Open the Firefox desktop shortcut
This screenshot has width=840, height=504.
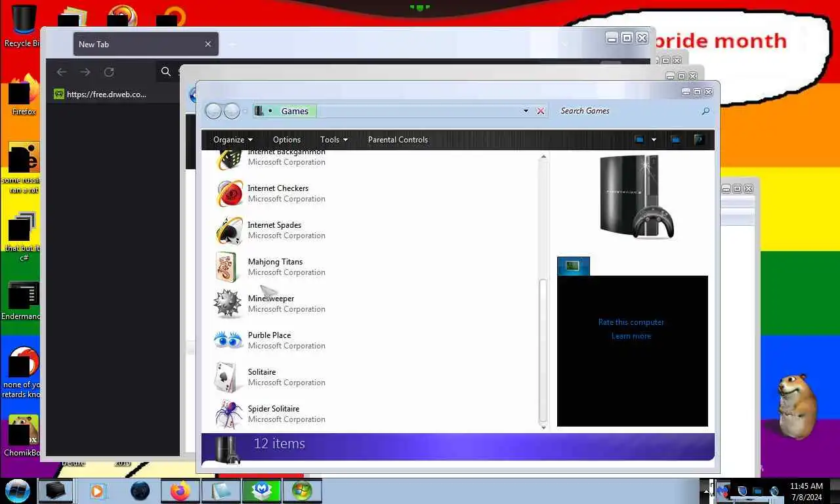tap(24, 94)
